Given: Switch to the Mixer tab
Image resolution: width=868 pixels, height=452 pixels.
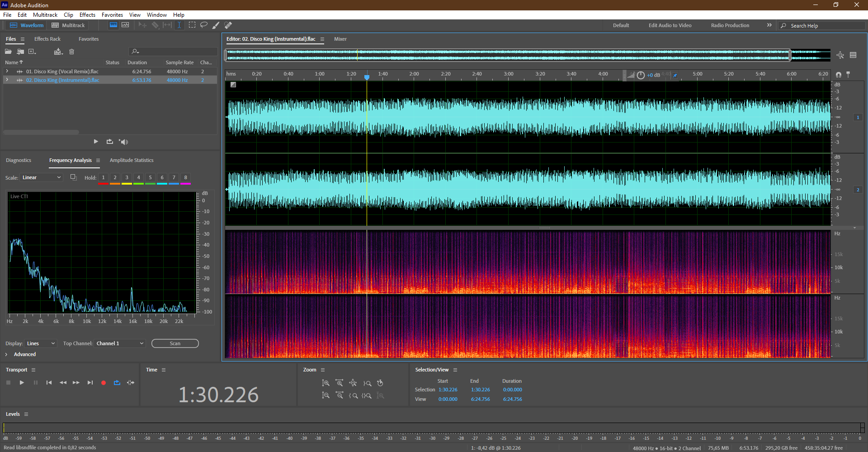Looking at the screenshot, I should point(340,39).
